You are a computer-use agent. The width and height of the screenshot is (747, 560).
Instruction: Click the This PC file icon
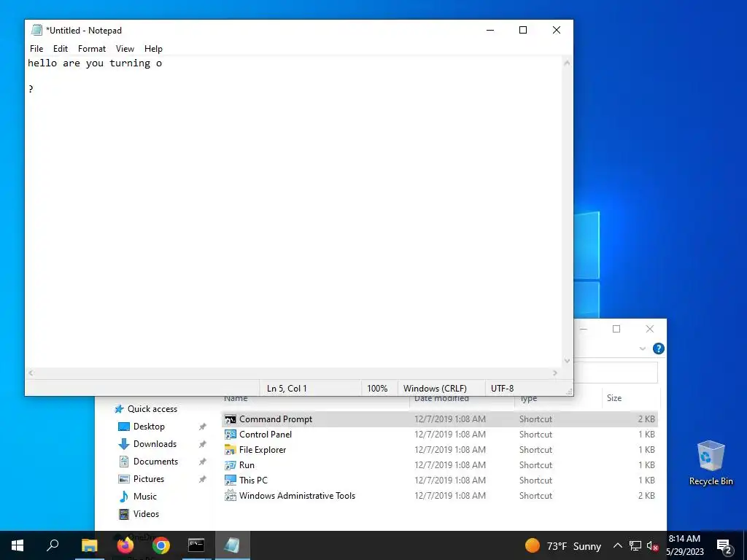point(231,481)
